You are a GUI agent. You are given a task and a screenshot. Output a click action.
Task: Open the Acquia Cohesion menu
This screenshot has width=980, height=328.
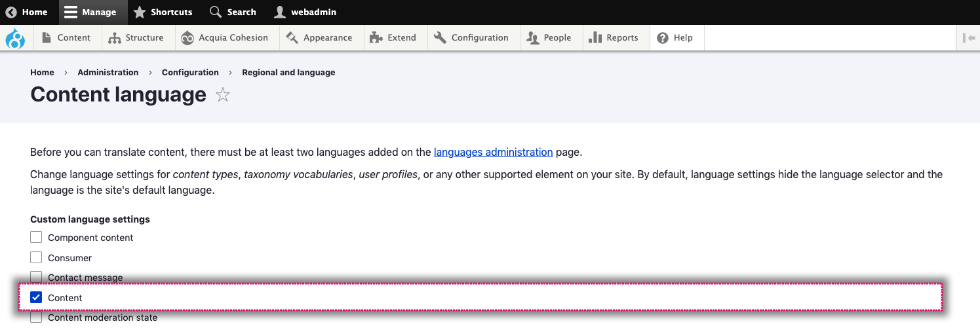(x=225, y=38)
